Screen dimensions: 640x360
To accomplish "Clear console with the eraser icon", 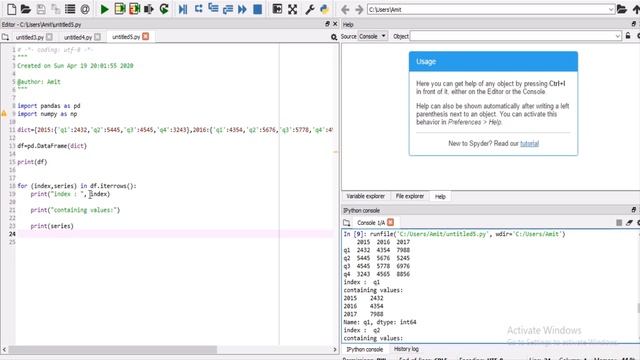I will (629, 222).
